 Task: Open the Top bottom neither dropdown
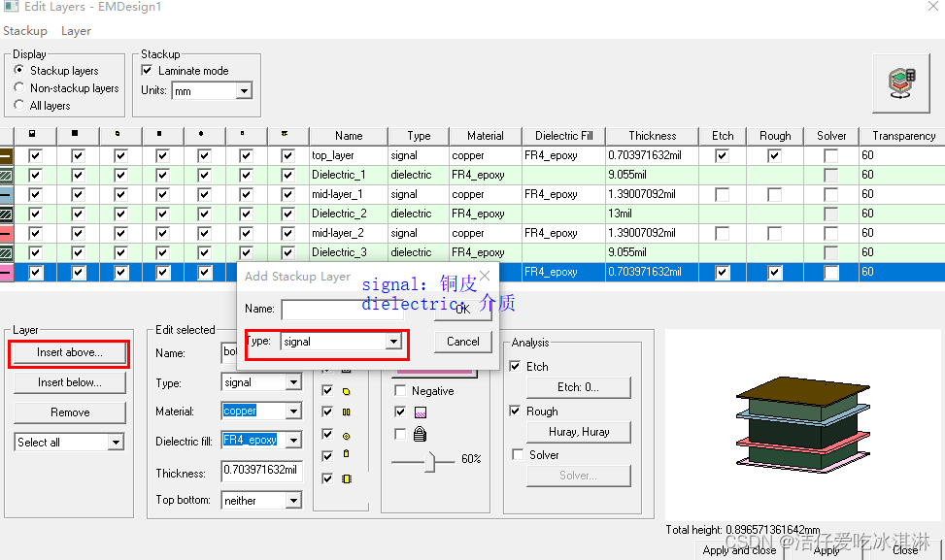tap(293, 501)
